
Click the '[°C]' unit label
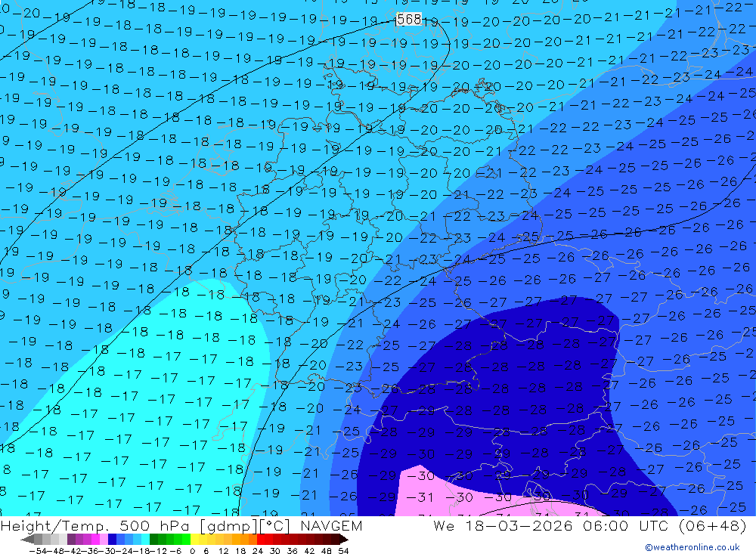point(275,525)
